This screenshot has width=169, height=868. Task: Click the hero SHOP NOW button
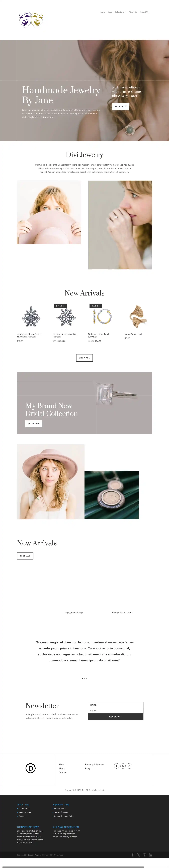120,106
